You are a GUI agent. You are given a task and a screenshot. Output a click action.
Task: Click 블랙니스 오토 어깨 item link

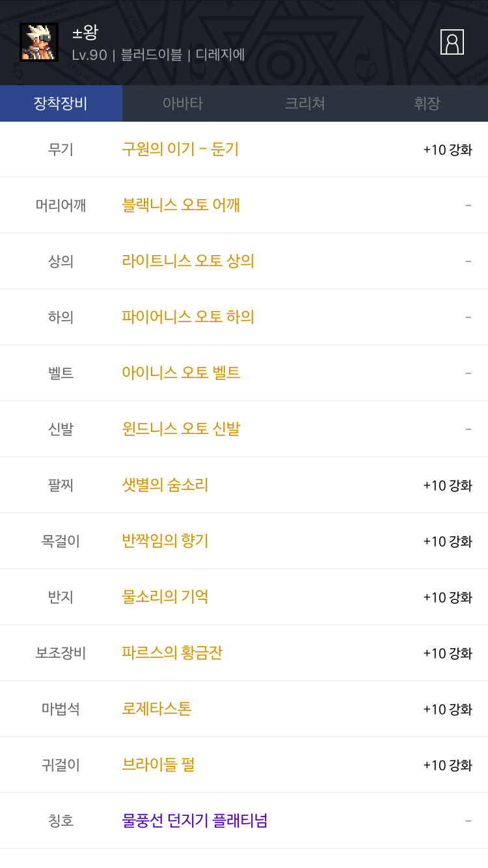click(181, 205)
